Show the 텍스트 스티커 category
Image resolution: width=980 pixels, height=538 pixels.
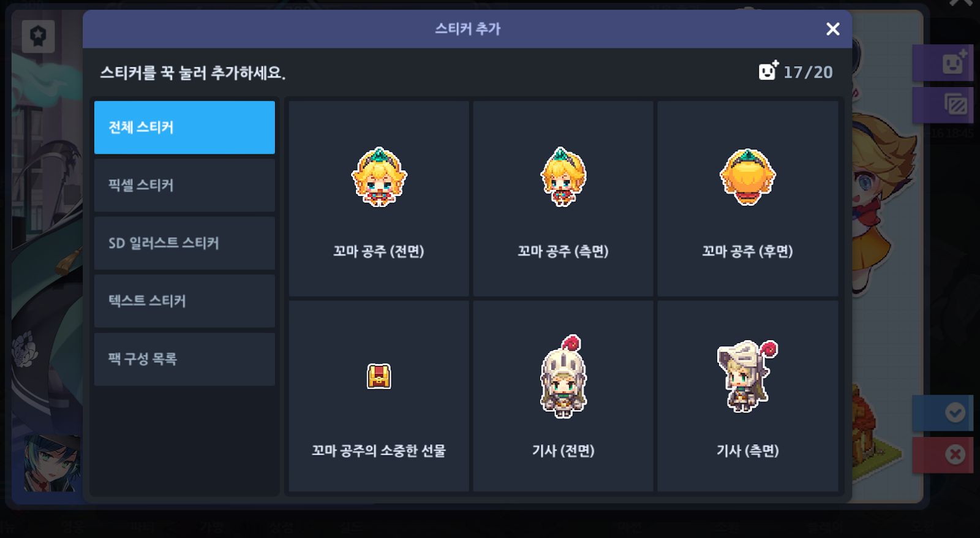pyautogui.click(x=184, y=301)
